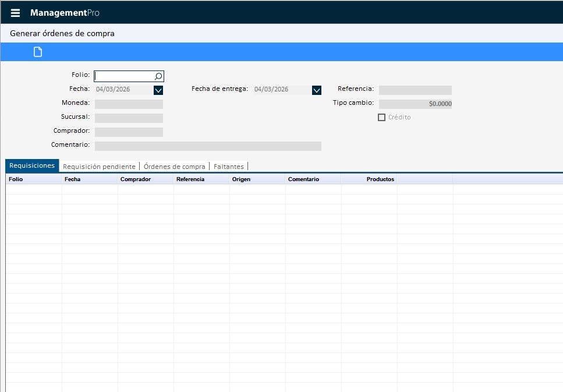This screenshot has width=563, height=392.
Task: Click into the Folio input field
Action: (x=124, y=76)
